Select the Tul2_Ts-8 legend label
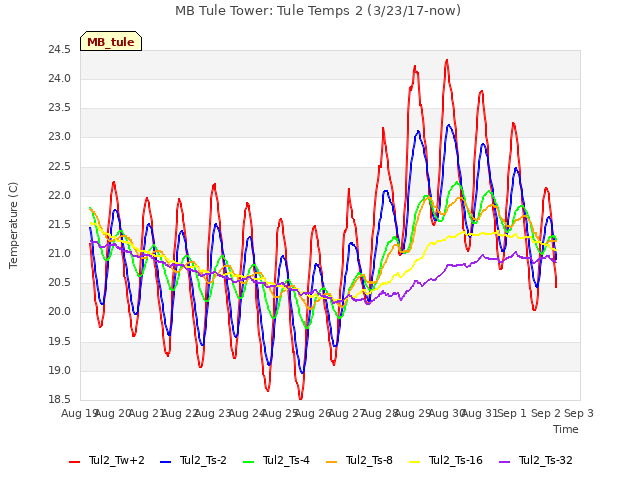Viewport: 640px width, 480px height. click(x=369, y=460)
